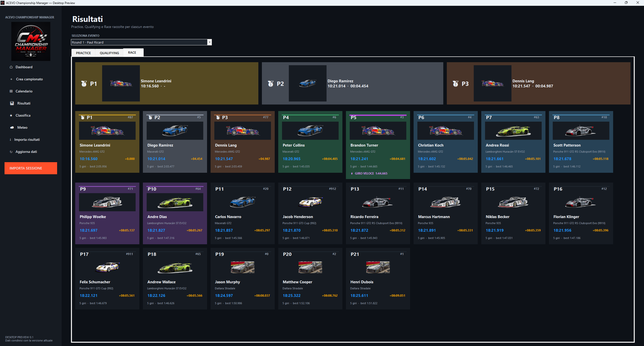The image size is (644, 346).
Task: Click Peter Collins' Maserati car thumbnail
Action: click(x=310, y=131)
